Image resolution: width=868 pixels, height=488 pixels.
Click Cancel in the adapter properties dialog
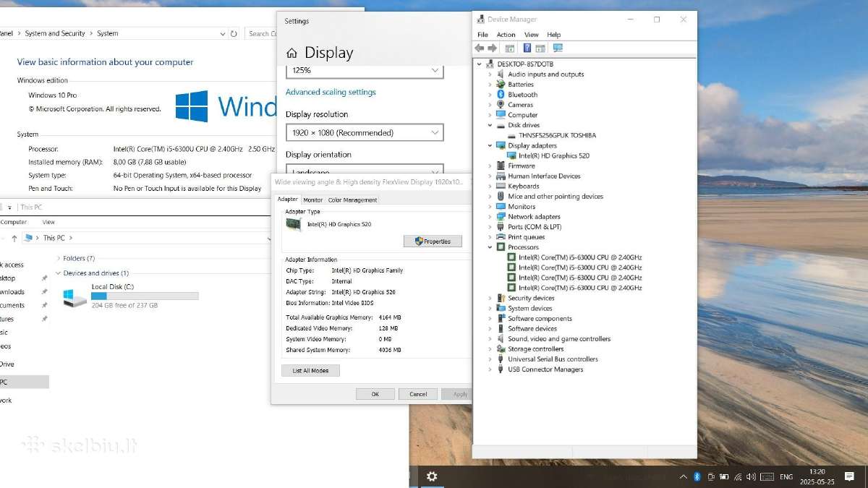418,394
